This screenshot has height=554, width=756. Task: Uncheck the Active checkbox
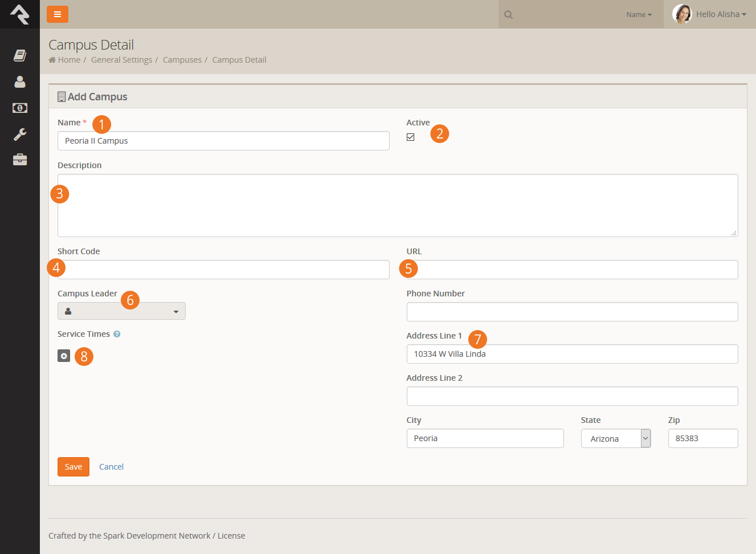point(410,137)
